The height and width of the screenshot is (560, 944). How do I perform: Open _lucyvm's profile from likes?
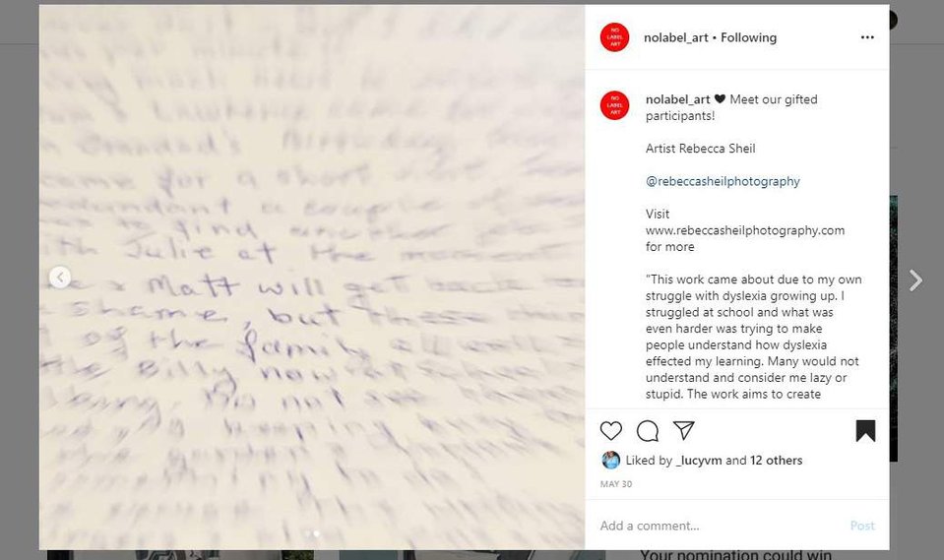pyautogui.click(x=699, y=460)
